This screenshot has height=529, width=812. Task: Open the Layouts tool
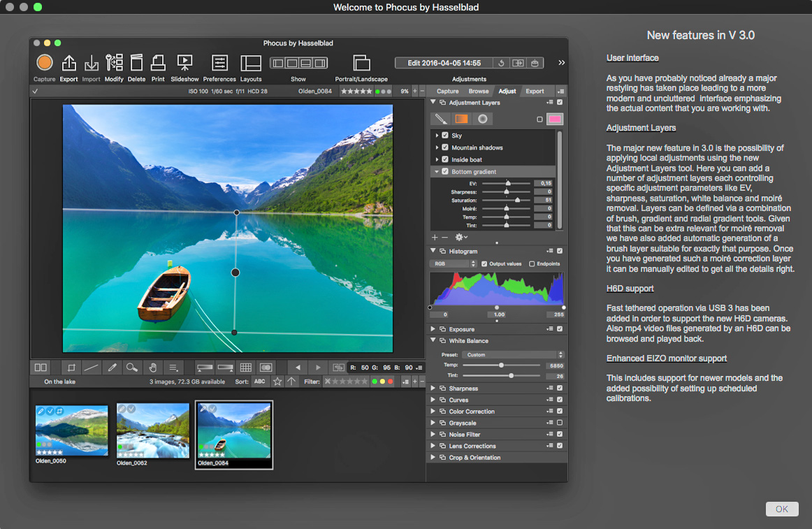251,63
